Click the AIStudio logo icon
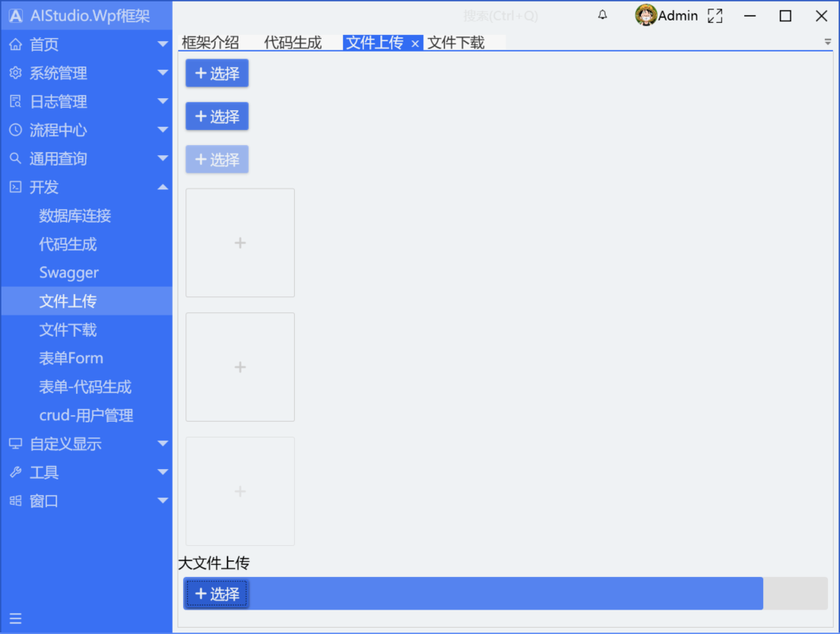The height and width of the screenshot is (634, 840). 16,16
